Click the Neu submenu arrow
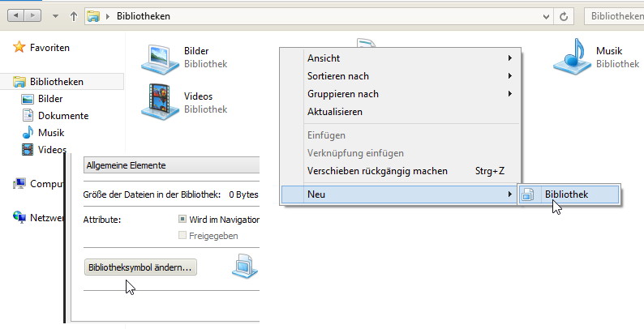 (509, 194)
